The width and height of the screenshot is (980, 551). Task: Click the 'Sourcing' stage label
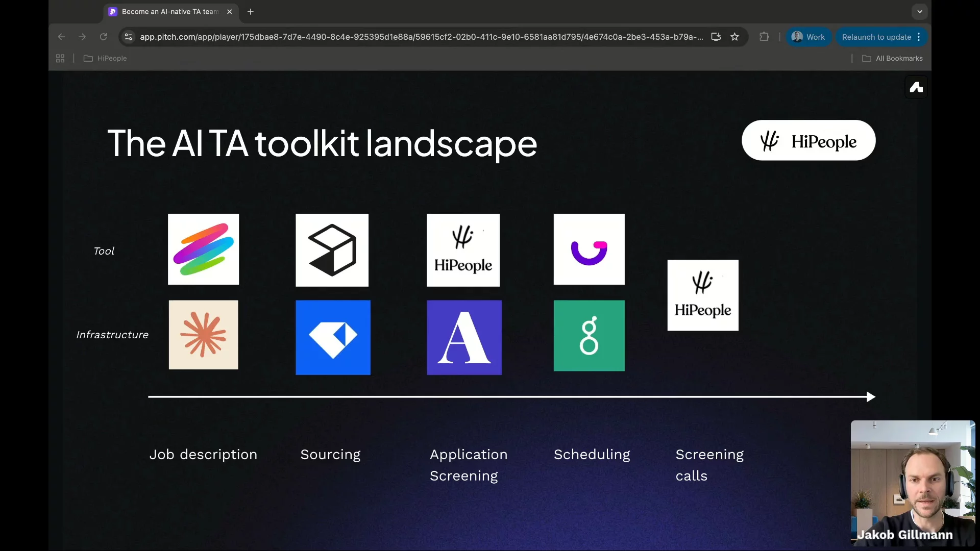point(330,454)
